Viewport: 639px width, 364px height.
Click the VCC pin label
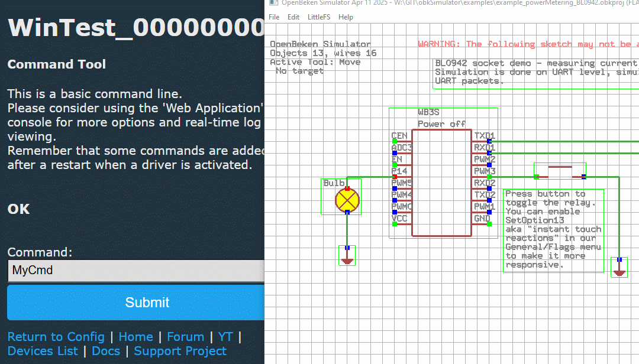coord(399,218)
